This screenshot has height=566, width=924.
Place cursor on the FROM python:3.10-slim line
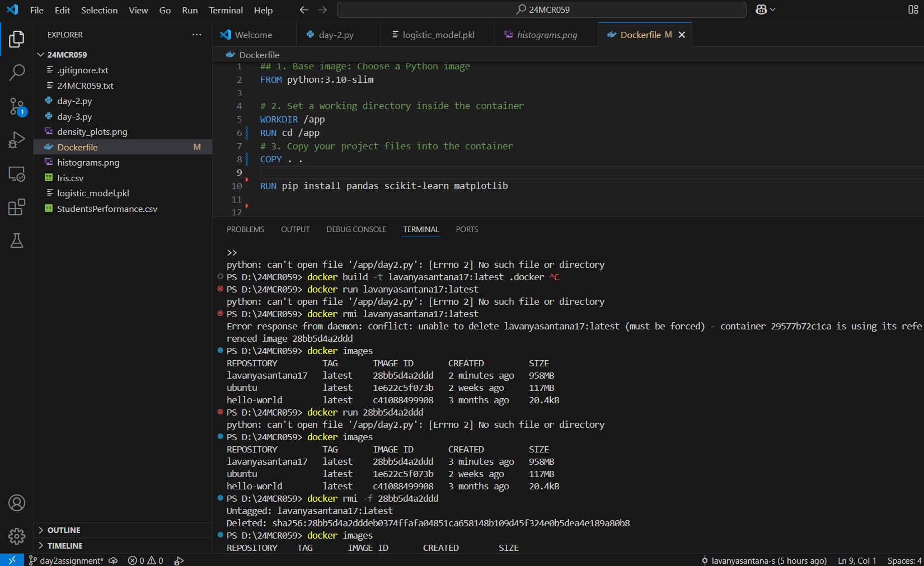[x=317, y=80]
